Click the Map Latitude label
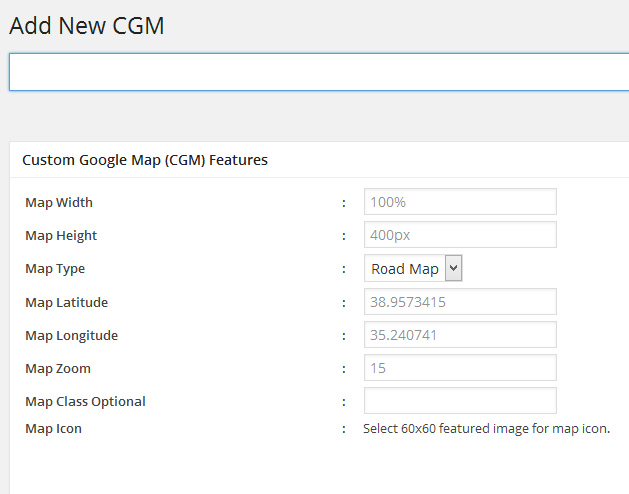629x494 pixels. point(66,302)
